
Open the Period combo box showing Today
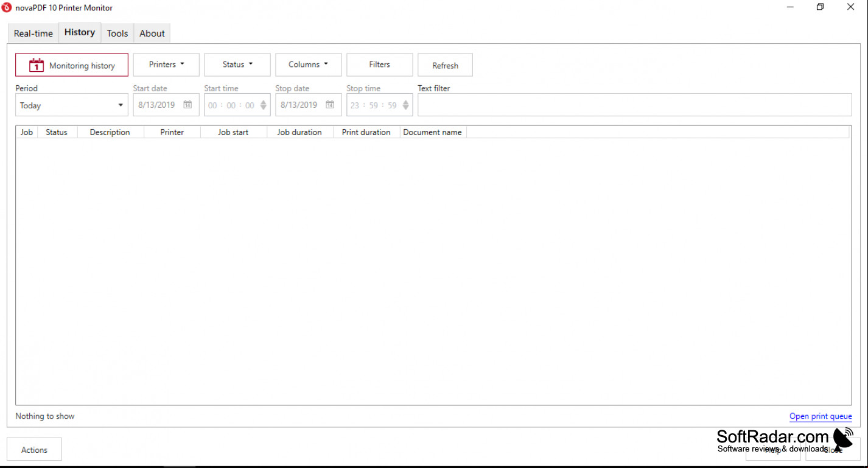[72, 105]
